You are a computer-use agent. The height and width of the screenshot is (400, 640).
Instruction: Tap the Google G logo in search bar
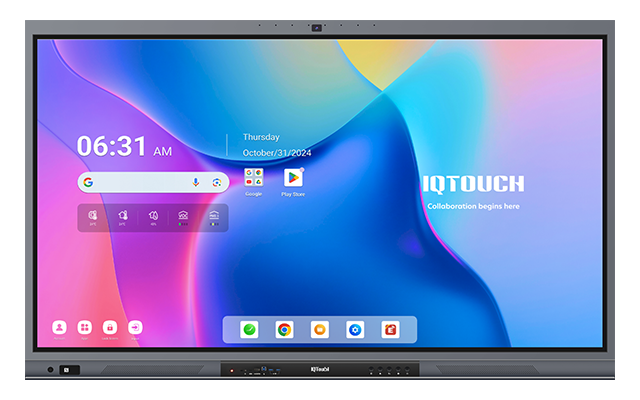click(89, 182)
